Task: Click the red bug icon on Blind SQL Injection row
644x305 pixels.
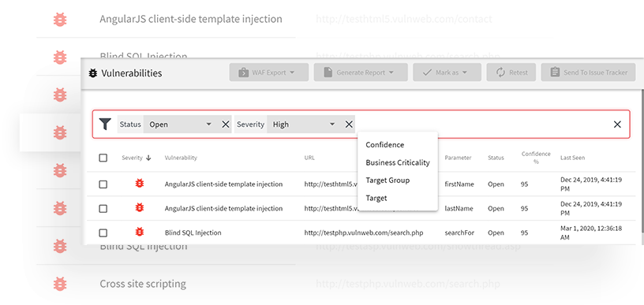Action: (x=140, y=232)
